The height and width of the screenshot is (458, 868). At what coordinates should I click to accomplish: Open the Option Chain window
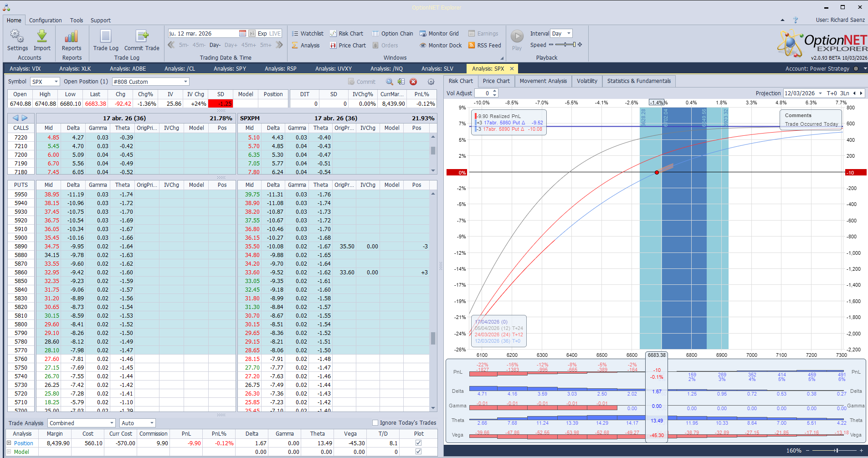(x=392, y=34)
